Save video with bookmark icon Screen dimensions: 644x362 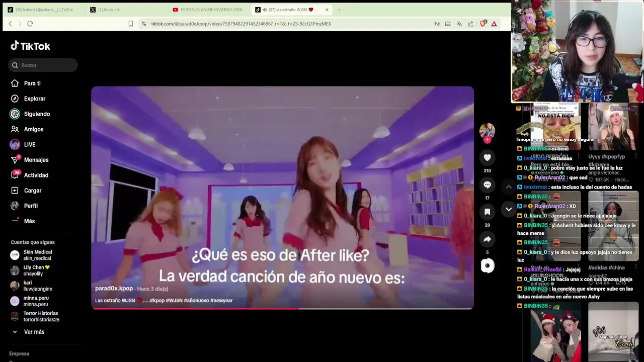tap(487, 212)
